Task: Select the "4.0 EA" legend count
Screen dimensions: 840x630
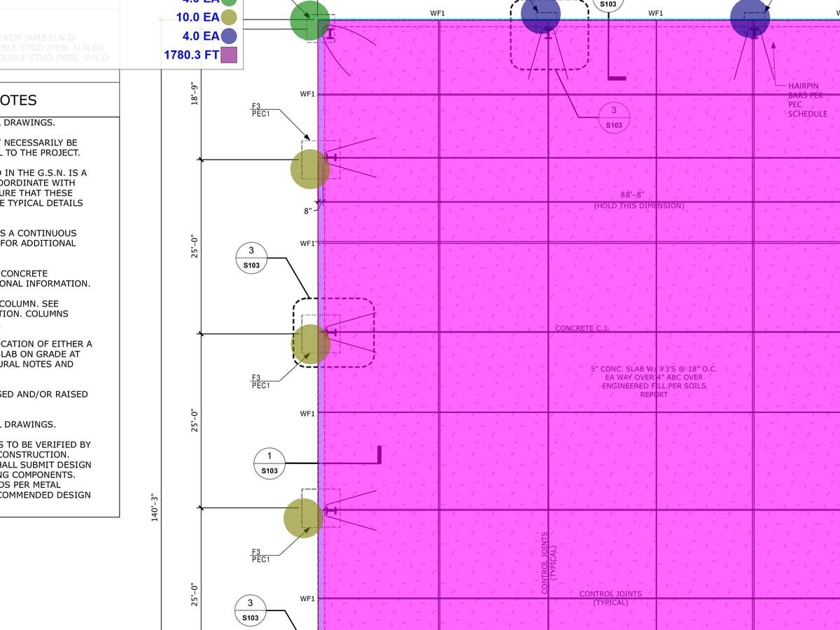Action: coord(201,36)
